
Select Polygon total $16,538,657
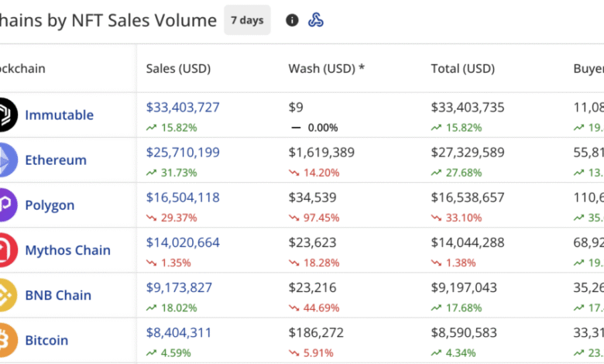[468, 197]
